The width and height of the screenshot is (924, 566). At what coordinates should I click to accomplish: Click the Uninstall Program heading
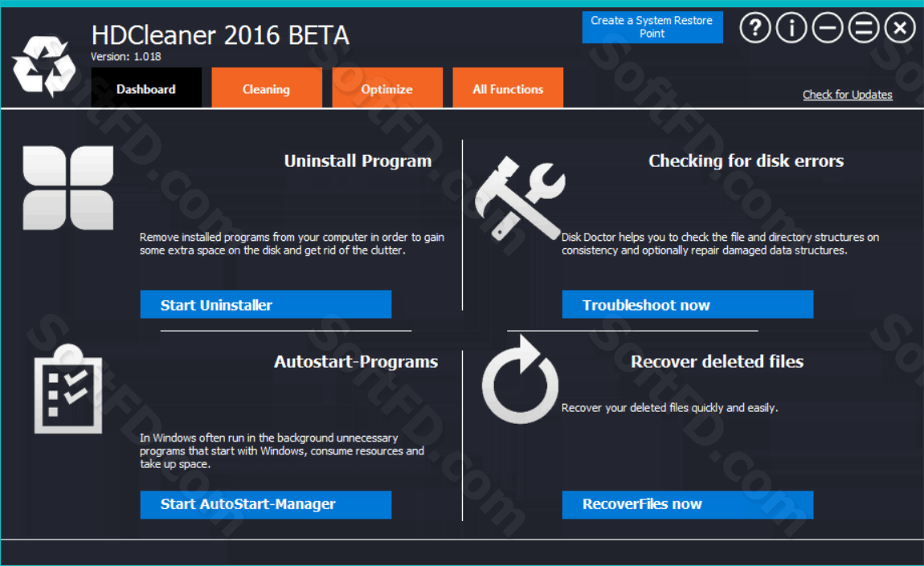pyautogui.click(x=358, y=161)
